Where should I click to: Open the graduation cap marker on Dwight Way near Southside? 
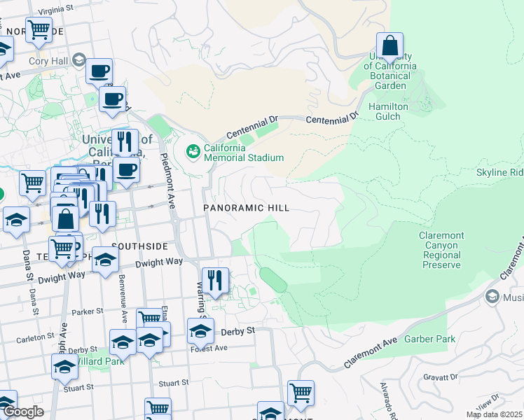point(105,260)
